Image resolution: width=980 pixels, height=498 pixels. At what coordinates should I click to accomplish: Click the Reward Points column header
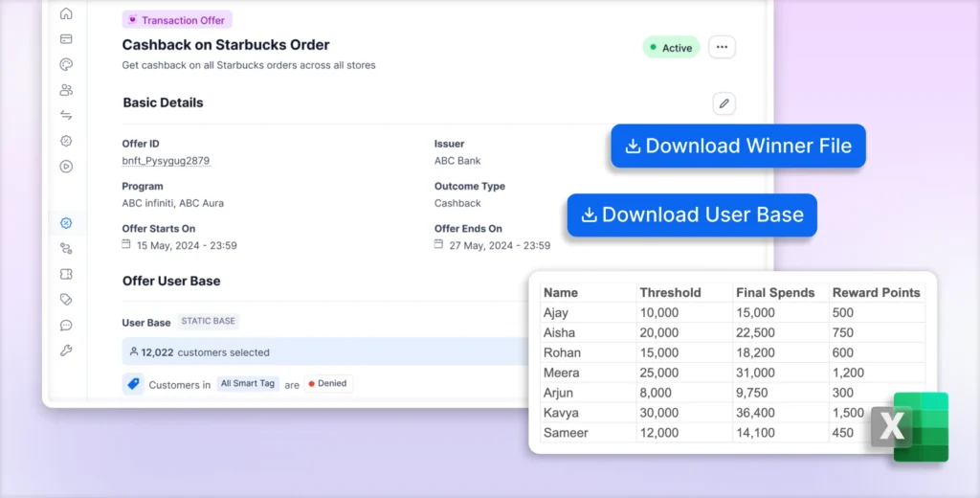[x=877, y=292]
